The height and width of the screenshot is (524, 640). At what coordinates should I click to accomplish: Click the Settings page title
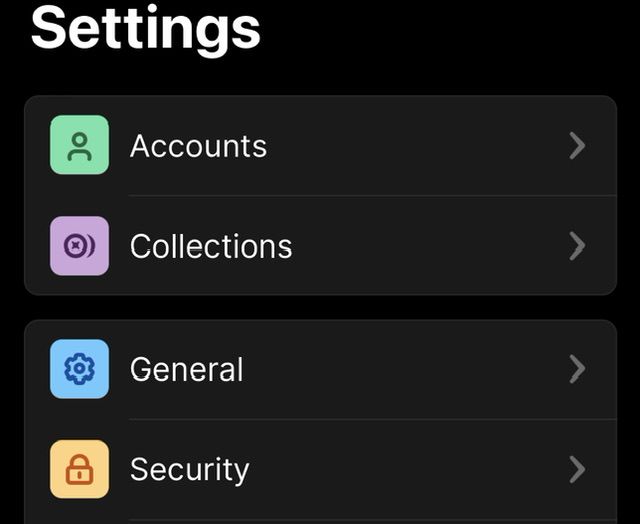pos(146,28)
